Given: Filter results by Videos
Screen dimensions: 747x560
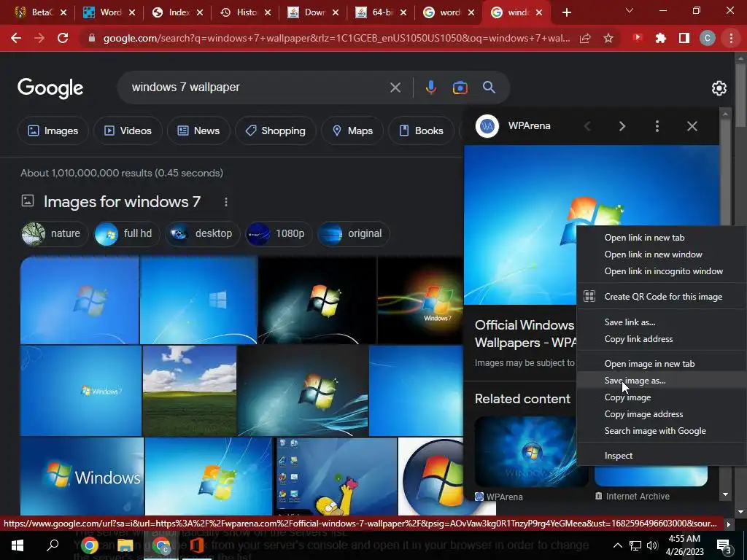Looking at the screenshot, I should (x=128, y=131).
